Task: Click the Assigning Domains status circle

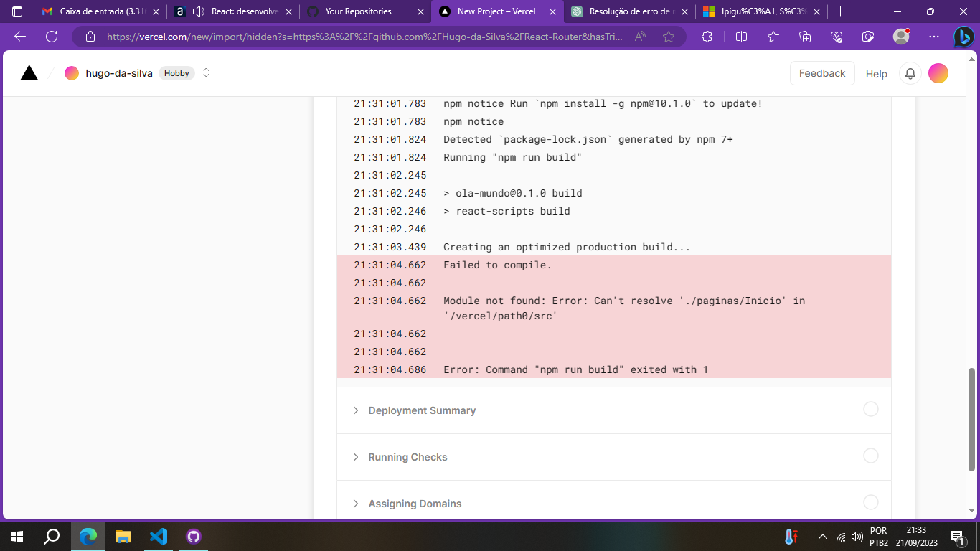Action: pos(870,502)
